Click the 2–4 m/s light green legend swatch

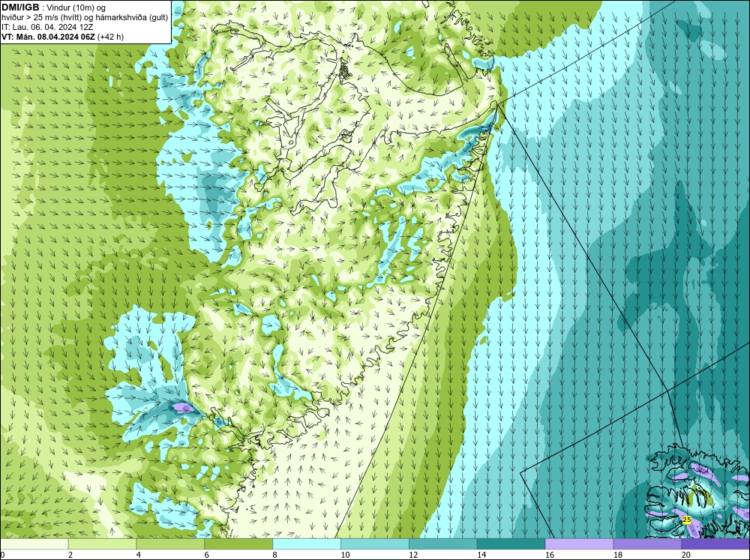tap(102, 544)
